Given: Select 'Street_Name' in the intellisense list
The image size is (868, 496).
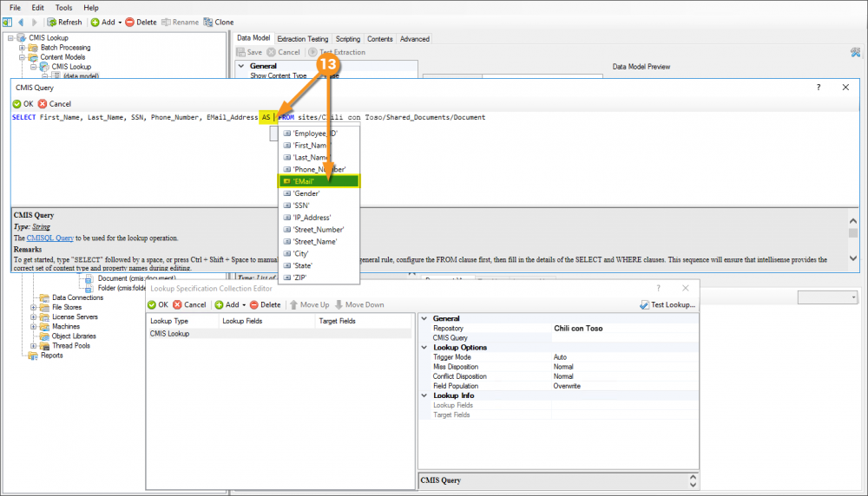Looking at the screenshot, I should tap(319, 242).
